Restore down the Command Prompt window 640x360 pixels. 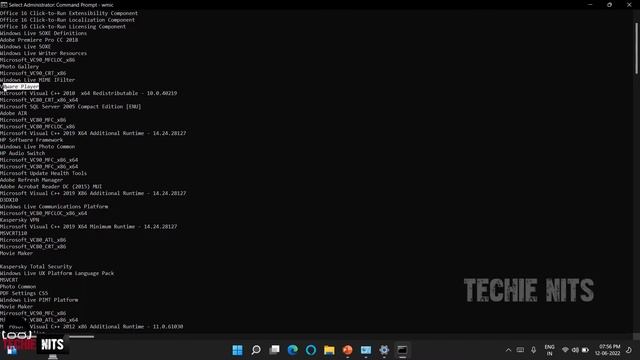coord(609,5)
